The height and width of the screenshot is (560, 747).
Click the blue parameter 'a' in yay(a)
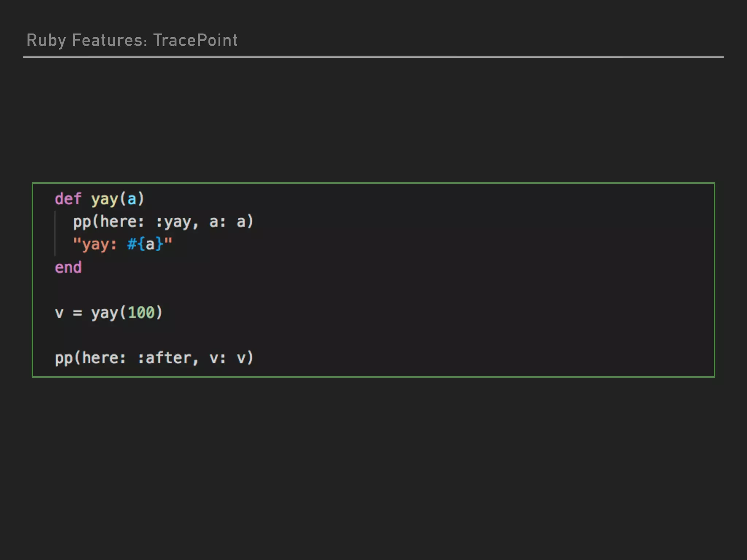coord(132,199)
